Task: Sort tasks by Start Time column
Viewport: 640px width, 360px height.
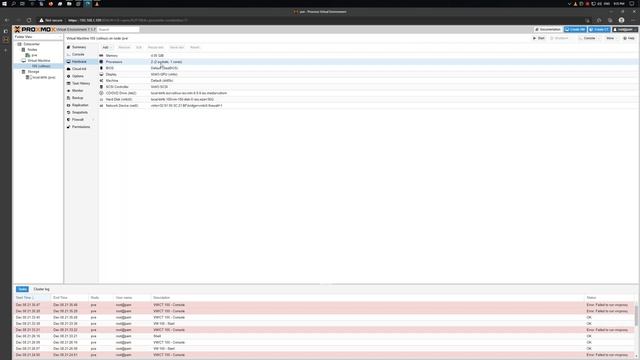Action: pos(31,298)
